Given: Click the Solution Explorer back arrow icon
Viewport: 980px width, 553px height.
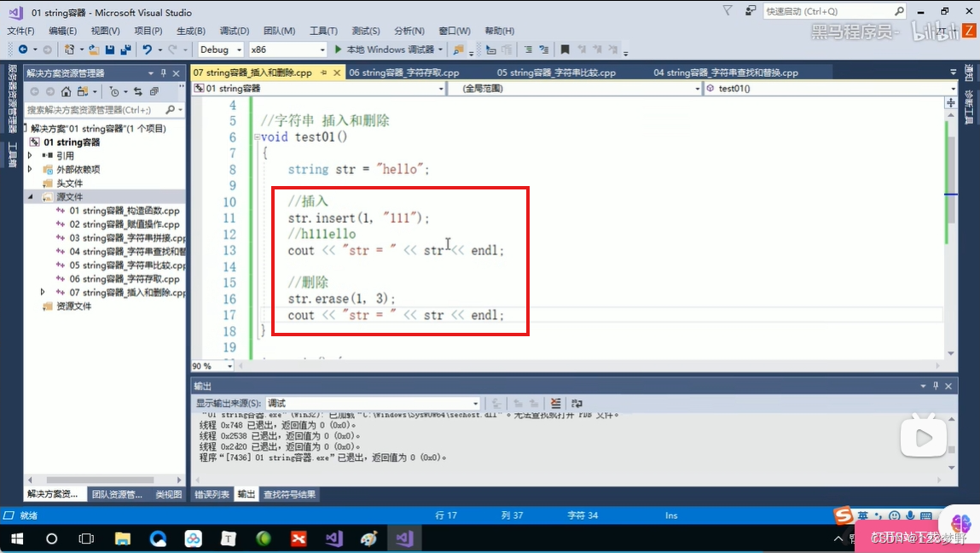Looking at the screenshot, I should click(34, 91).
